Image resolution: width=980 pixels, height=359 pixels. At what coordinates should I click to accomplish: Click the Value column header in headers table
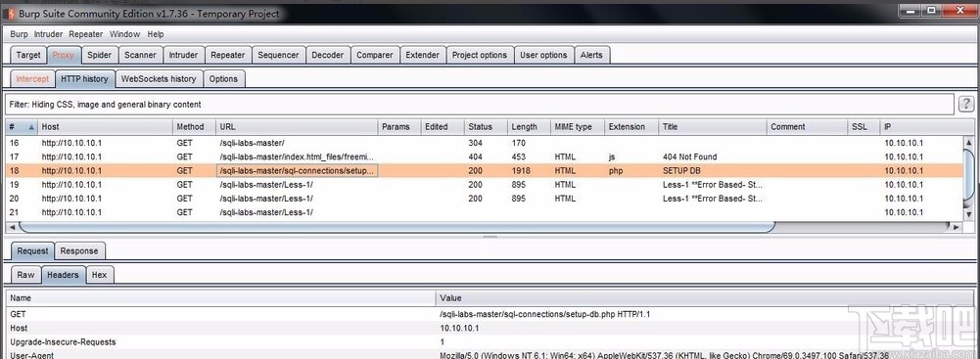point(704,298)
